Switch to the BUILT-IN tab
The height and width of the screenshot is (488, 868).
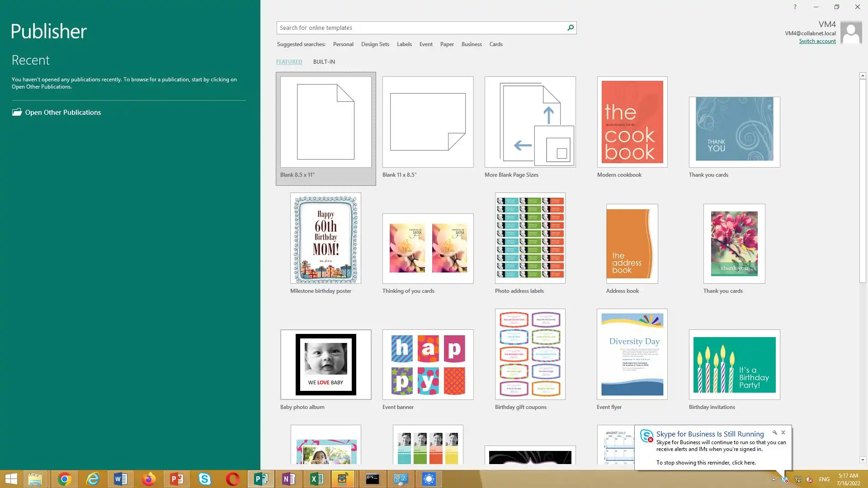[x=324, y=61]
